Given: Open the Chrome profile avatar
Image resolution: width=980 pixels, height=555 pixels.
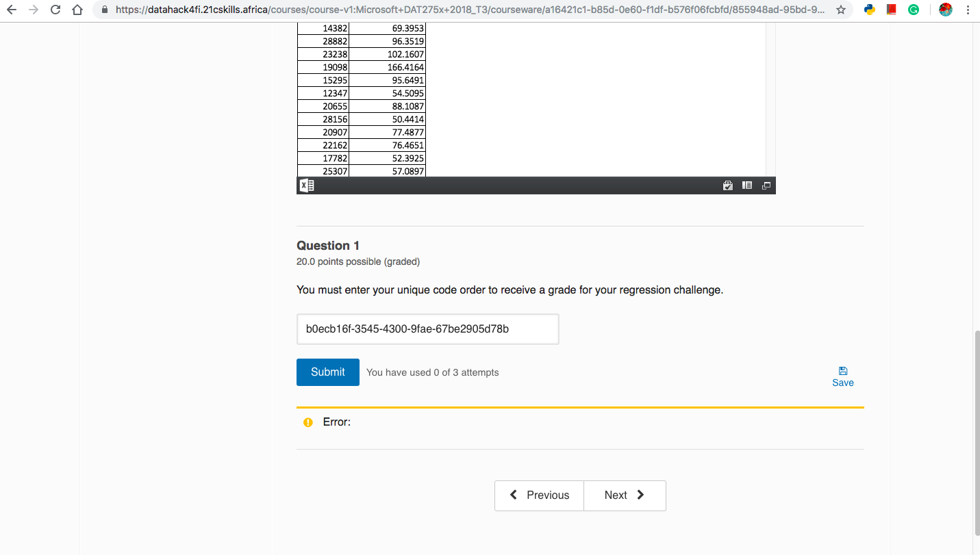Looking at the screenshot, I should pyautogui.click(x=946, y=10).
